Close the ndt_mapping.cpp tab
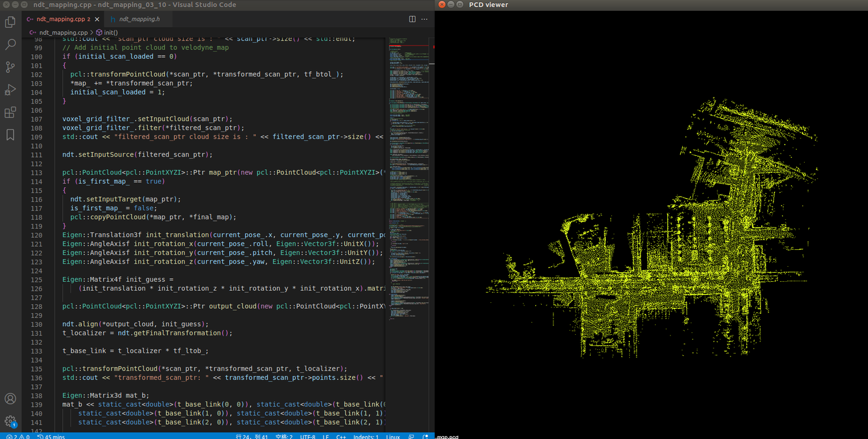Screen dimensions: 868x439 [97, 19]
